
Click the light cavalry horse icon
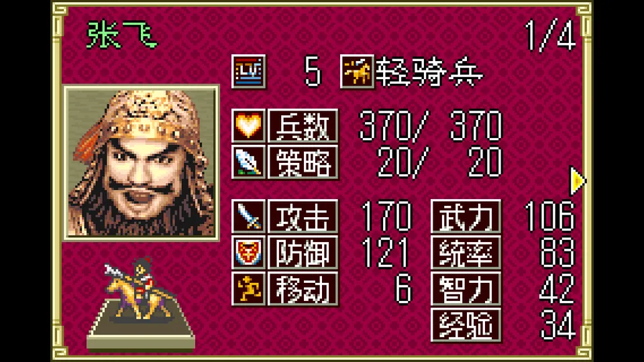coord(357,72)
